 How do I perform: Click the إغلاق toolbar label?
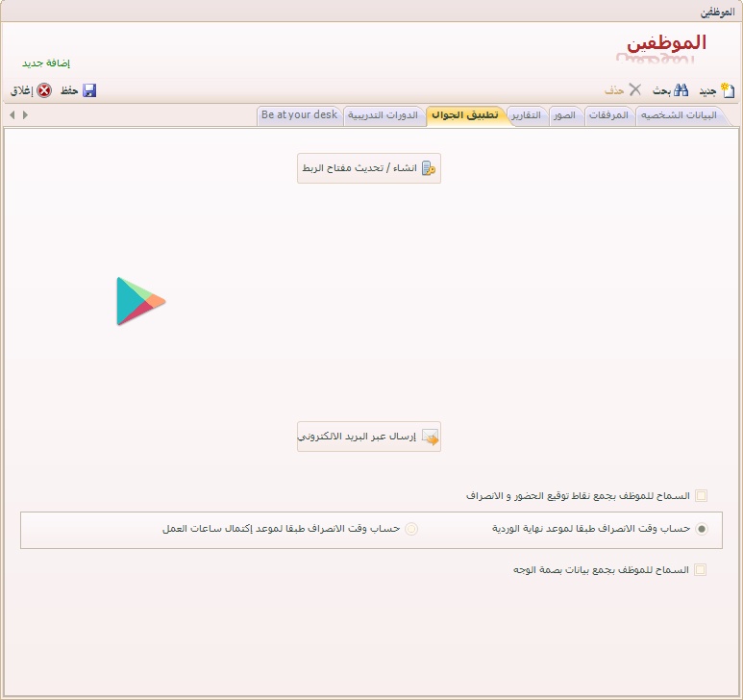pyautogui.click(x=22, y=90)
